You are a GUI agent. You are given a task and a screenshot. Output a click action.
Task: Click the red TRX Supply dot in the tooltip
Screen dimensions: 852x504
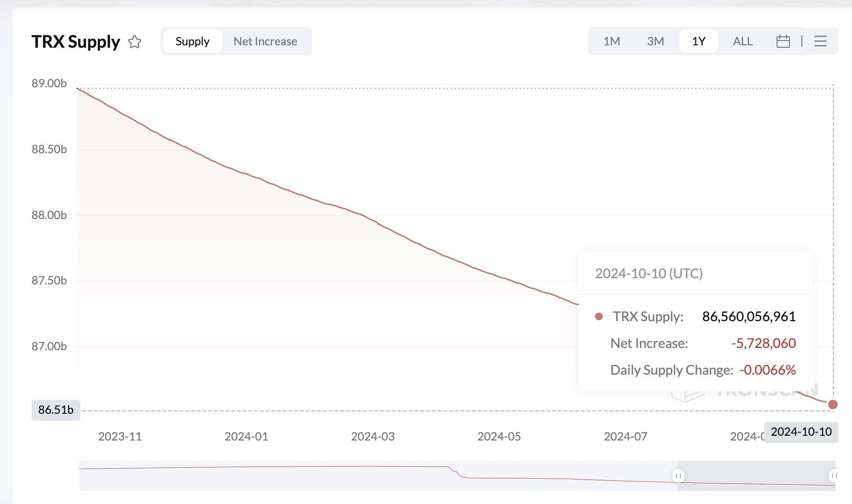click(598, 316)
